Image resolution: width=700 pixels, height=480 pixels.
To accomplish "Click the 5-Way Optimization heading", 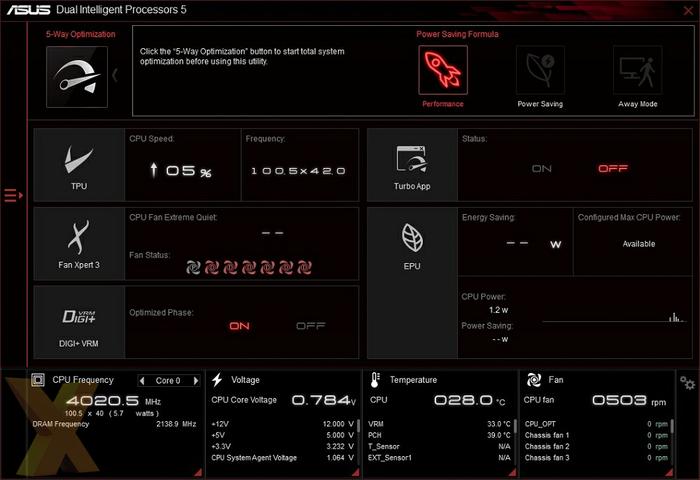I will (x=81, y=34).
